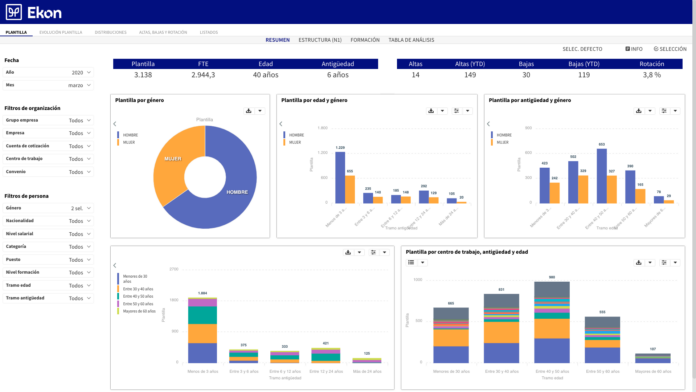Expand the Mes dropdown set to marzo

[x=48, y=85]
